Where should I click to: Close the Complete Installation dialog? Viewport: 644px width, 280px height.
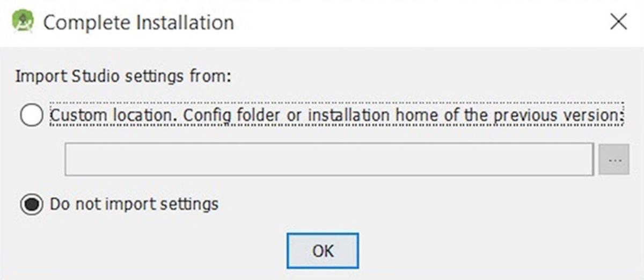[x=619, y=22]
